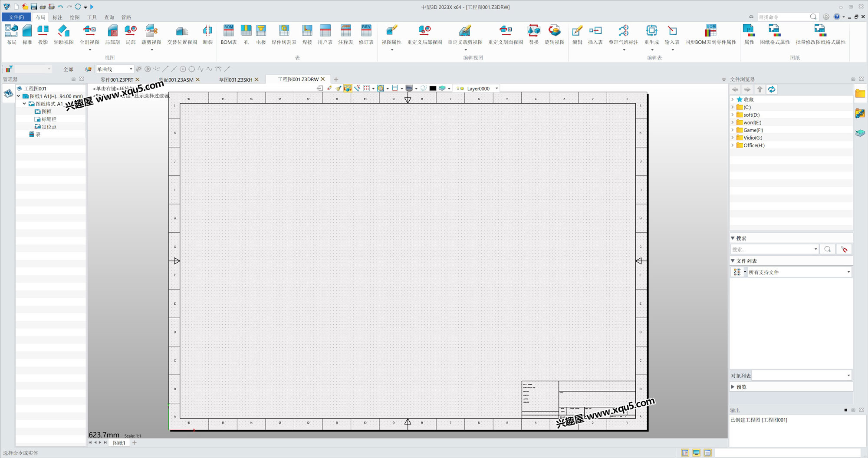Click the 全部 filter button
Screen dimensions: 868x458
(68, 69)
